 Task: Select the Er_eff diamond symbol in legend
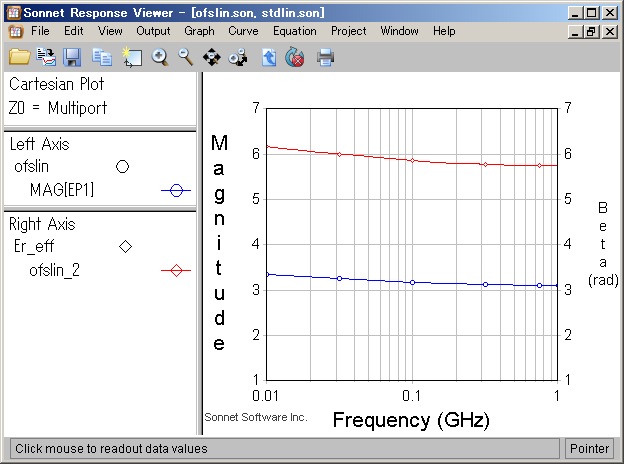tap(125, 247)
